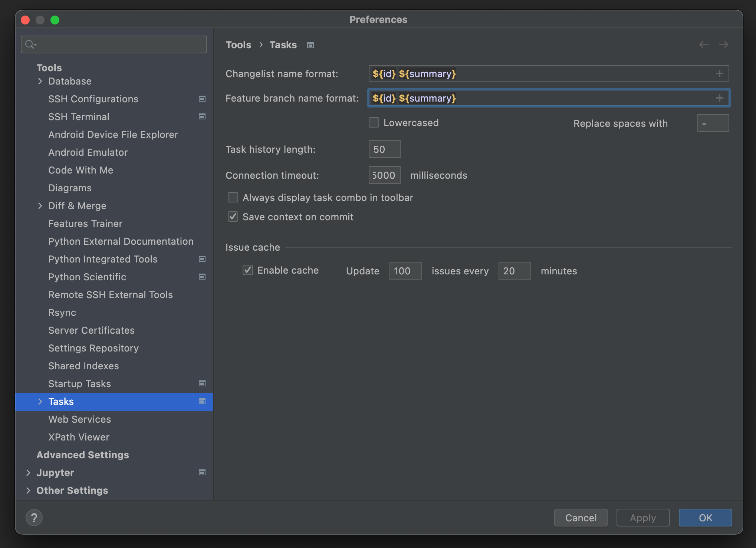Open Android Emulator settings
756x548 pixels.
(88, 152)
